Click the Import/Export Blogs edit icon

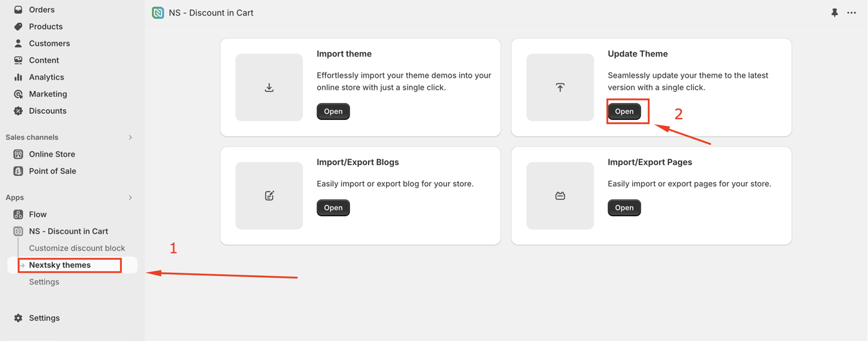[269, 196]
